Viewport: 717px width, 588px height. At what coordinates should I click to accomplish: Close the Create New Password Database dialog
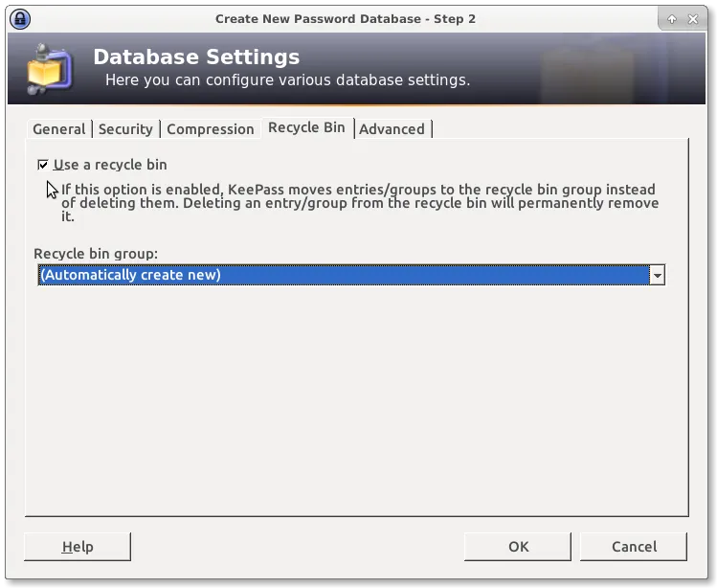693,18
